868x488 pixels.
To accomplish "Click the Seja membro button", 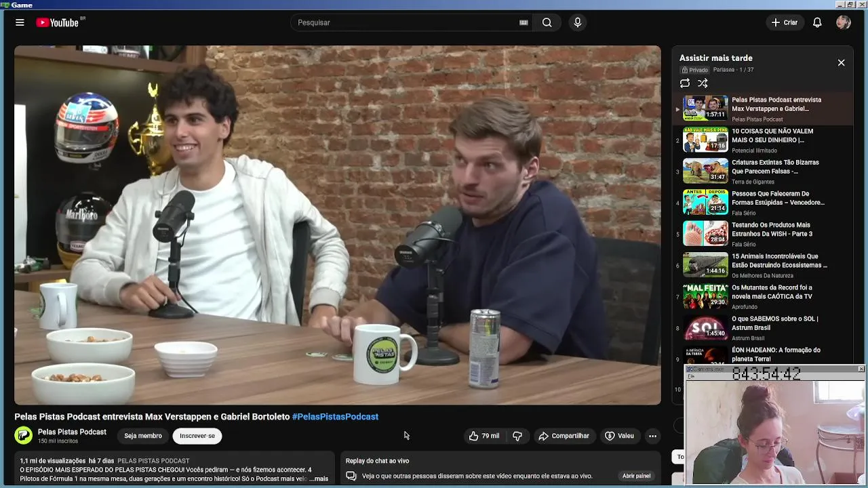I will (x=143, y=436).
